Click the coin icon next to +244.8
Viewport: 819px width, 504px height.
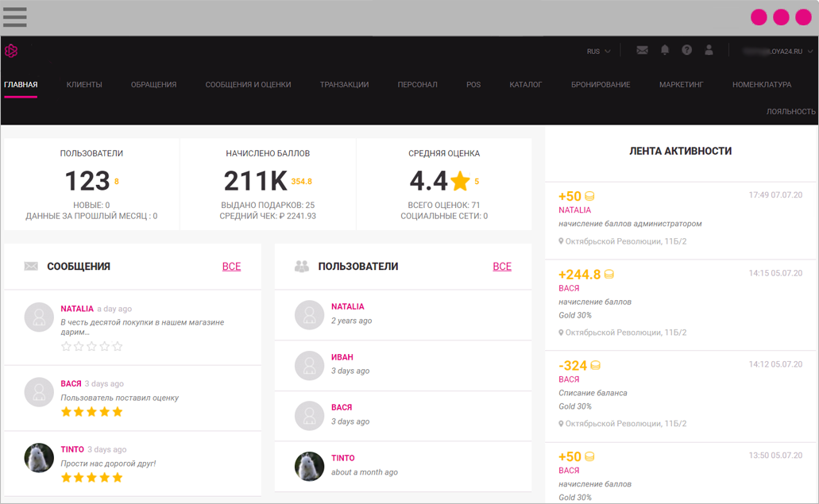(x=609, y=275)
